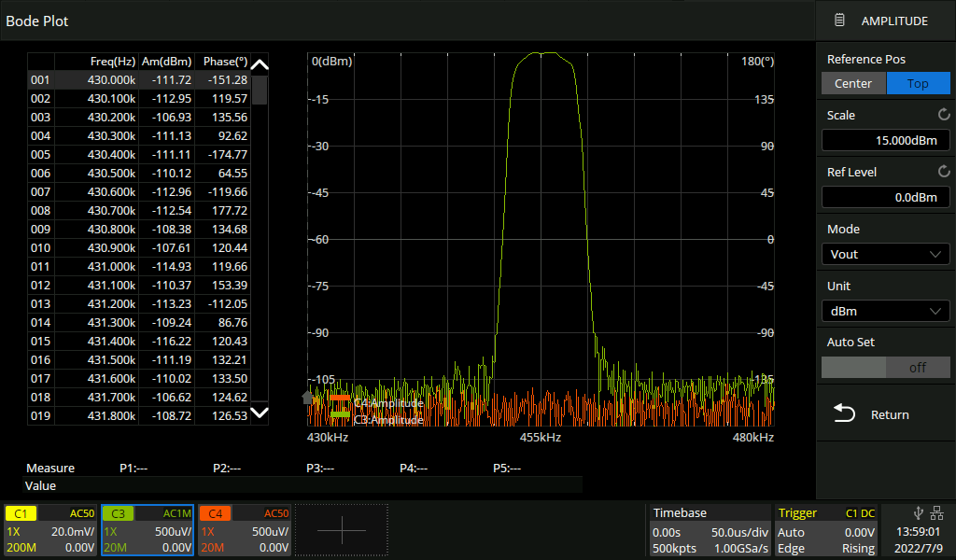Click the table scrollbar thumb
Image resolution: width=956 pixels, height=560 pixels.
260,90
